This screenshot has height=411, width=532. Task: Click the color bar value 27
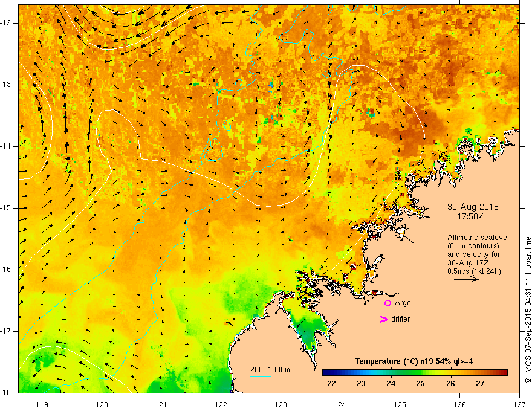[480, 384]
